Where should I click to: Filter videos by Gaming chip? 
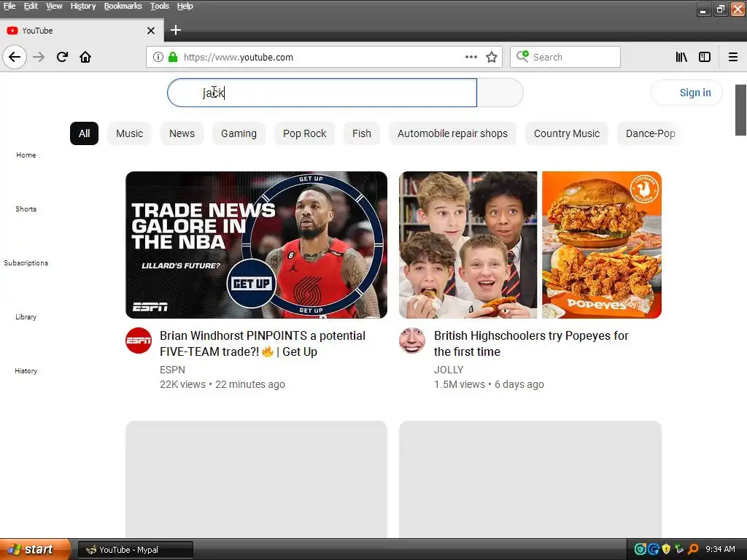[x=239, y=133]
